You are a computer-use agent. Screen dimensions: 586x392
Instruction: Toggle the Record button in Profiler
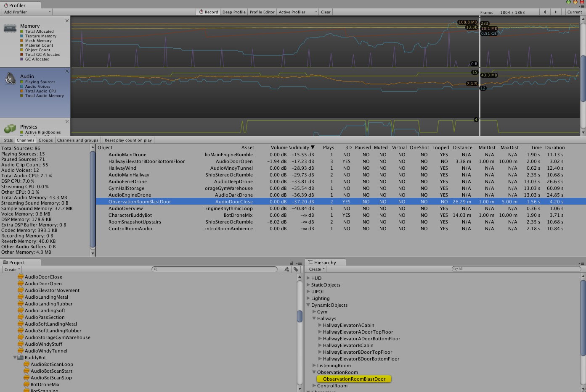208,12
